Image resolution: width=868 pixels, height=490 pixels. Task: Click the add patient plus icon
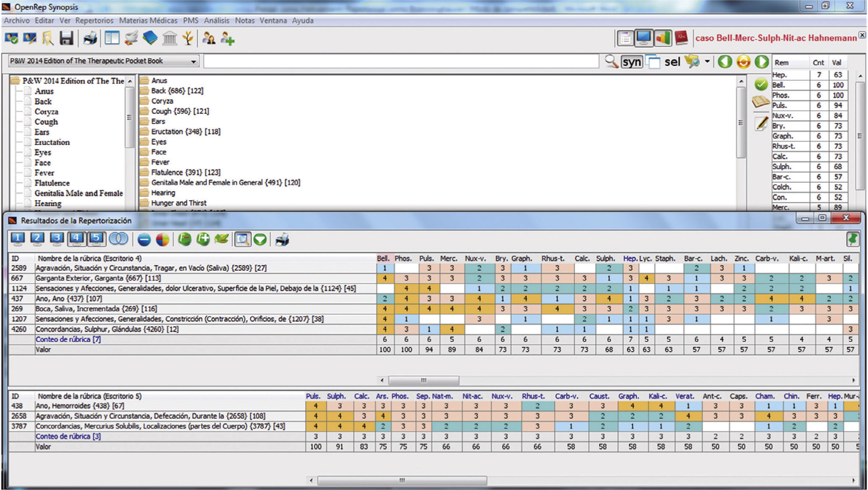pos(228,39)
